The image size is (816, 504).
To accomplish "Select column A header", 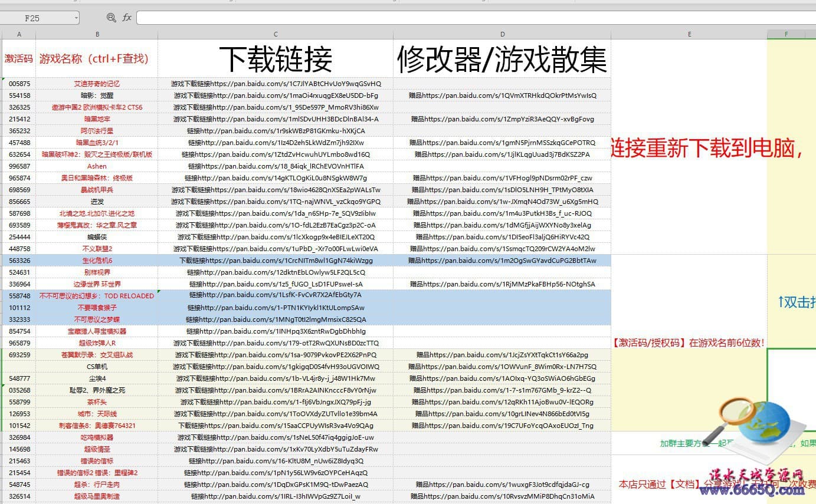I will pos(19,34).
